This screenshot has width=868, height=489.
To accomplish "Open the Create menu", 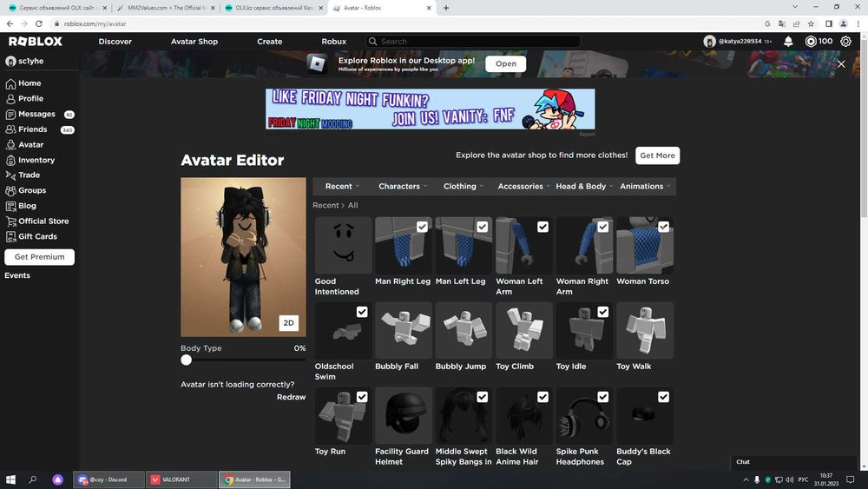I will coord(270,42).
